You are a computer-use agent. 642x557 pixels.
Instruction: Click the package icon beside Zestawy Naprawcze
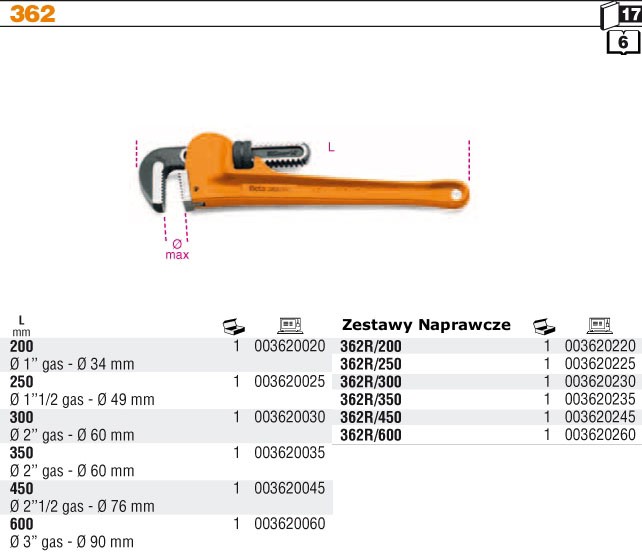point(545,326)
